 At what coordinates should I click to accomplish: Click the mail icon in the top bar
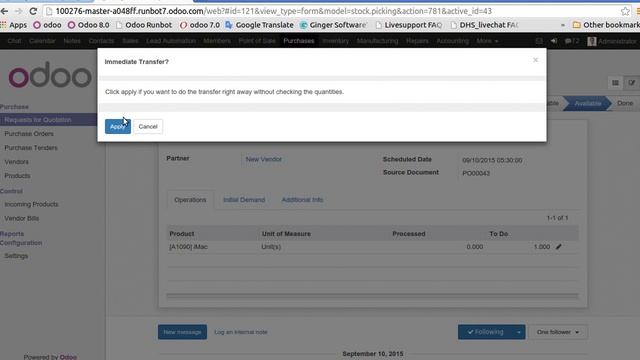(x=539, y=41)
